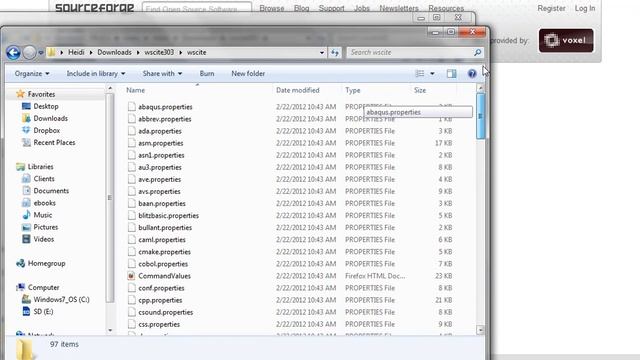Sort by Name column header
The image size is (640, 360).
136,90
